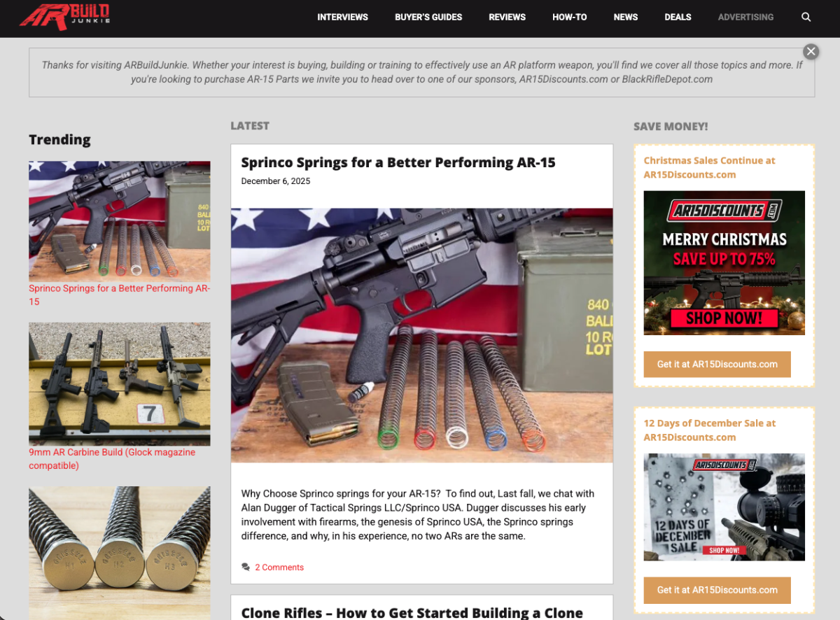Viewport: 840px width, 620px height.
Task: Navigate to the News page
Action: pyautogui.click(x=625, y=17)
